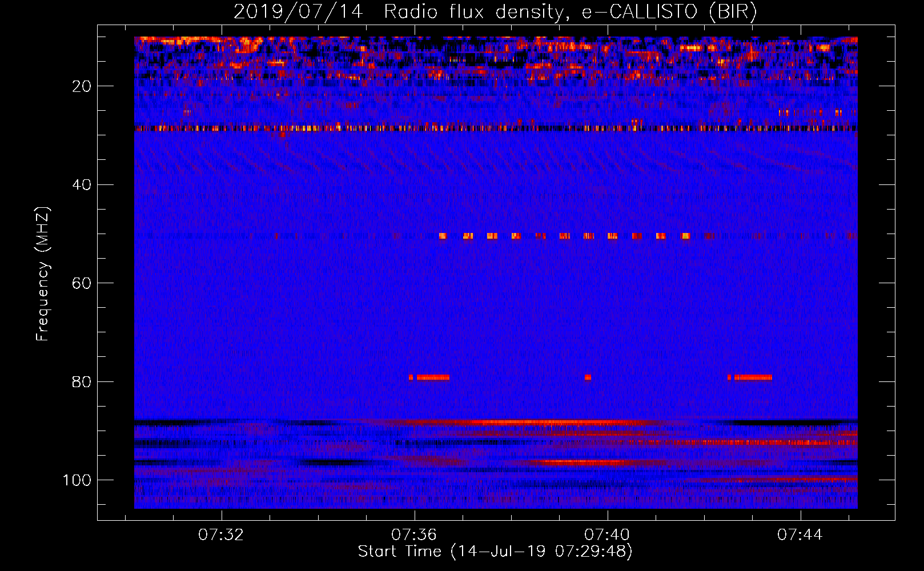Click the 80 MHz frequency tick label
Screen dimensions: 924x571
[x=82, y=382]
